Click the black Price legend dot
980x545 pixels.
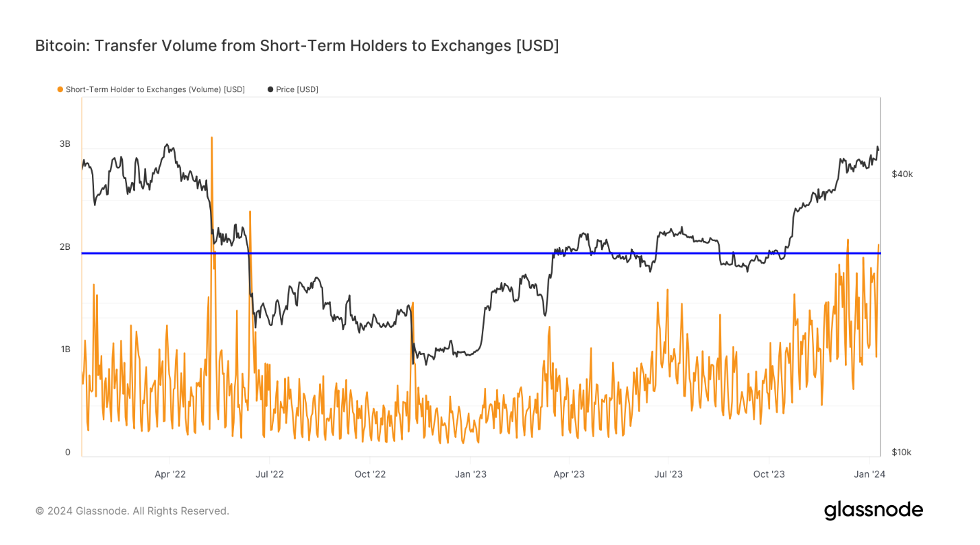pos(270,89)
